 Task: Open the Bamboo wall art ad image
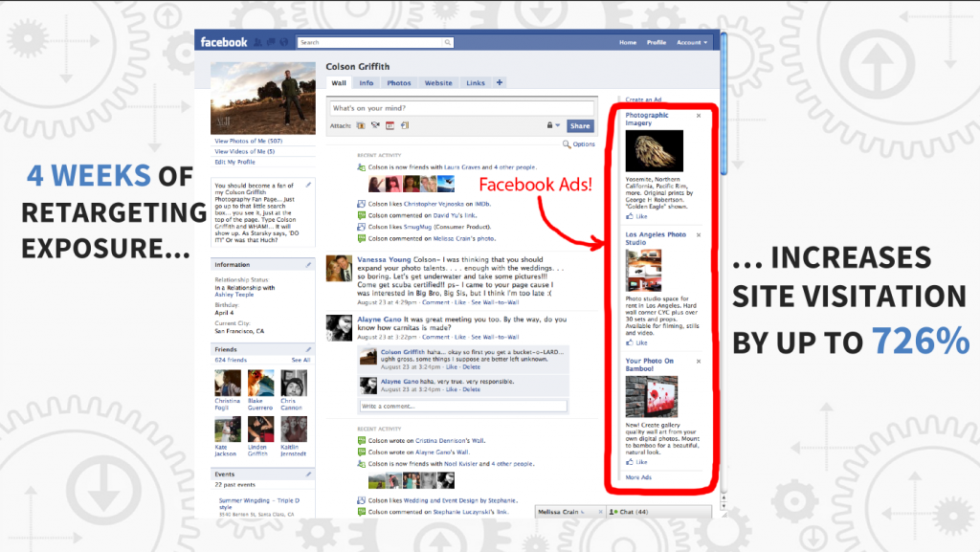point(651,396)
